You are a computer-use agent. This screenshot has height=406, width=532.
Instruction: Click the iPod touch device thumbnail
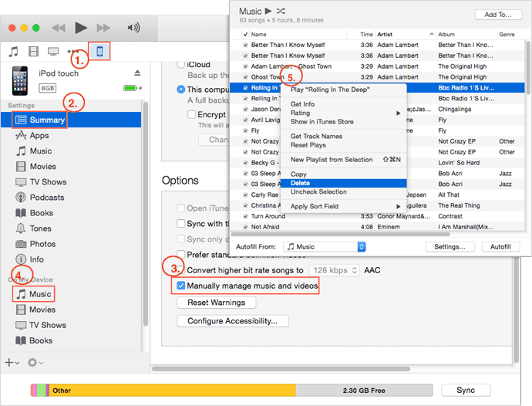click(x=20, y=81)
